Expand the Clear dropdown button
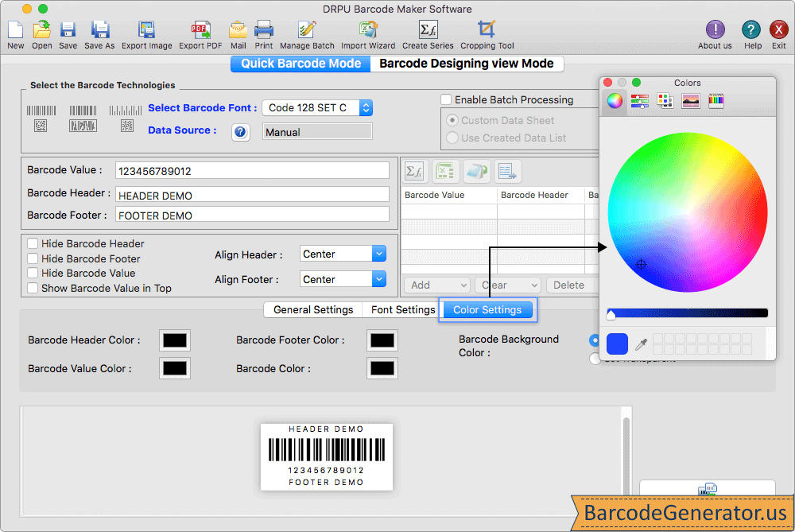The width and height of the screenshot is (795, 532). [508, 285]
